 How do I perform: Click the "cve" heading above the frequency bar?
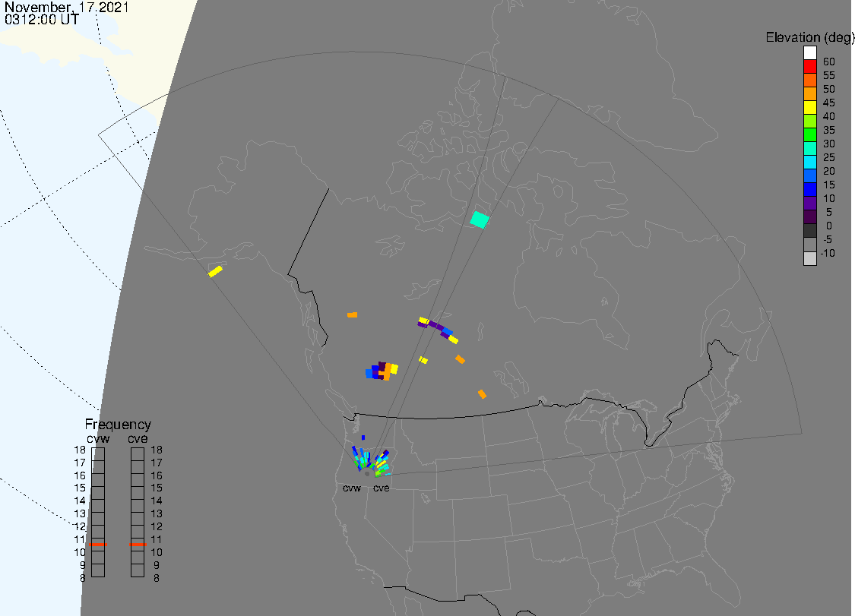pyautogui.click(x=138, y=438)
